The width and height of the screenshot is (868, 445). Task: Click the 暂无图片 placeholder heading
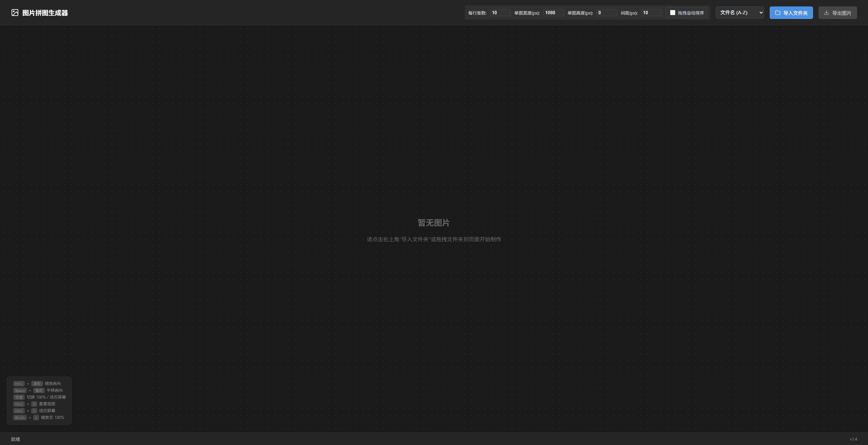pos(434,223)
